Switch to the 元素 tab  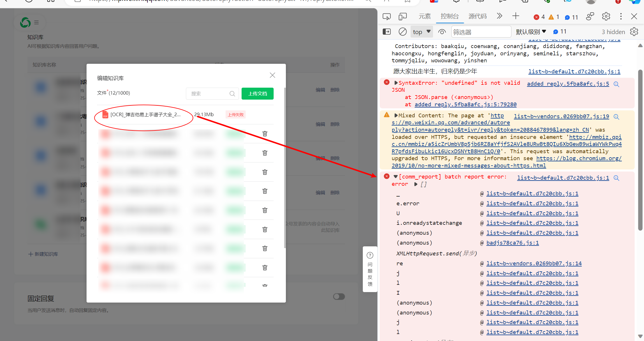(x=424, y=16)
